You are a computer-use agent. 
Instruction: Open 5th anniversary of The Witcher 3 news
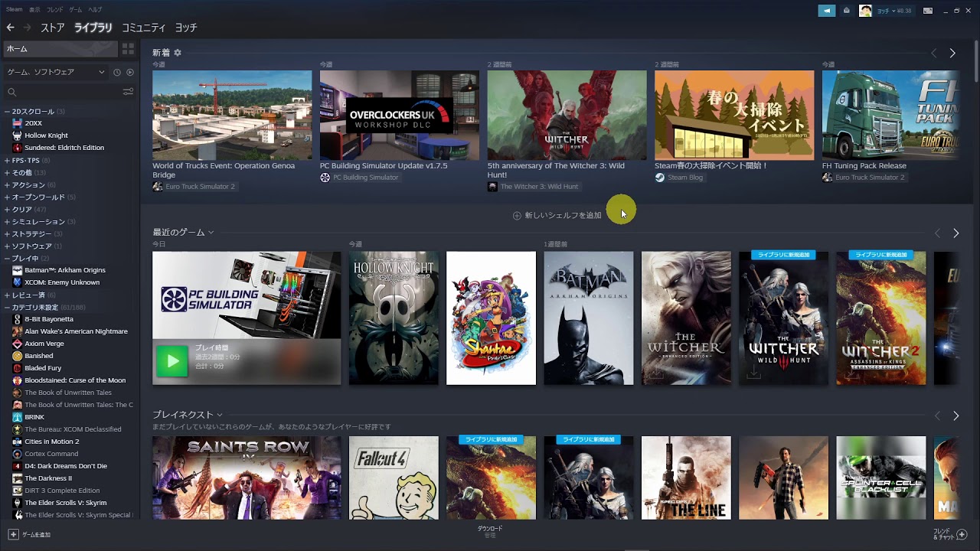pos(556,170)
